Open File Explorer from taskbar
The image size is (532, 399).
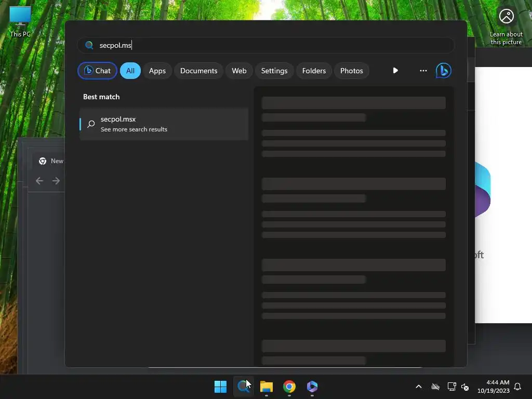267,387
